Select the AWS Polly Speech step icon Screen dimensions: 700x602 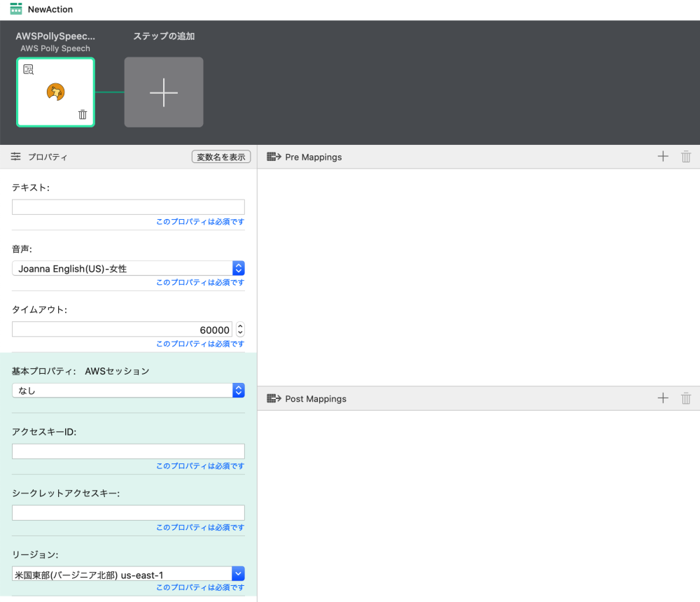pos(55,91)
